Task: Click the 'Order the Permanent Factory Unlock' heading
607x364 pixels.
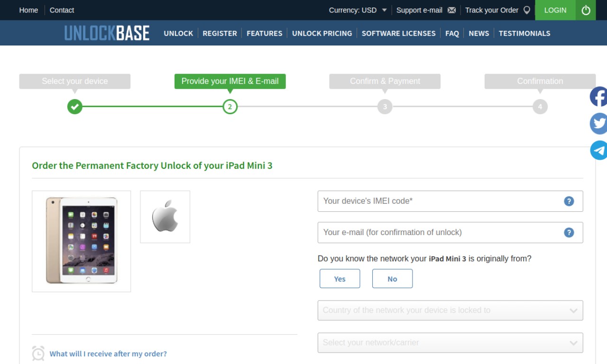Action: coord(152,165)
